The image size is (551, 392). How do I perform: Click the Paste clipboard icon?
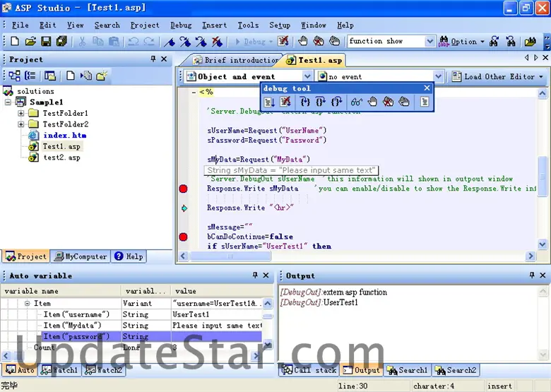(114, 42)
